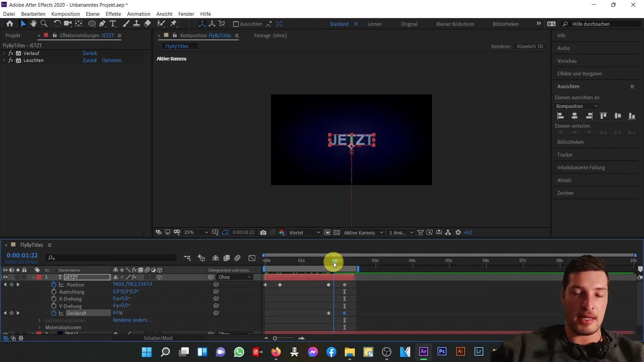Select the Lernen workspace
The width and height of the screenshot is (644, 362).
pos(374,24)
